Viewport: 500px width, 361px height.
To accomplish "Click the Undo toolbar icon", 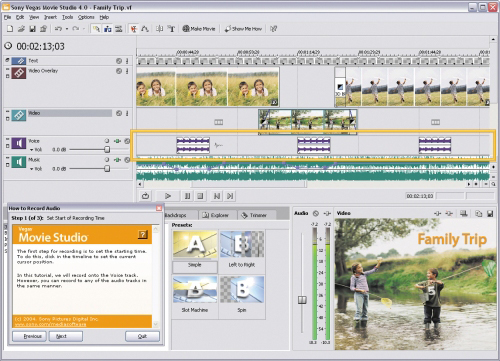I will click(x=58, y=29).
